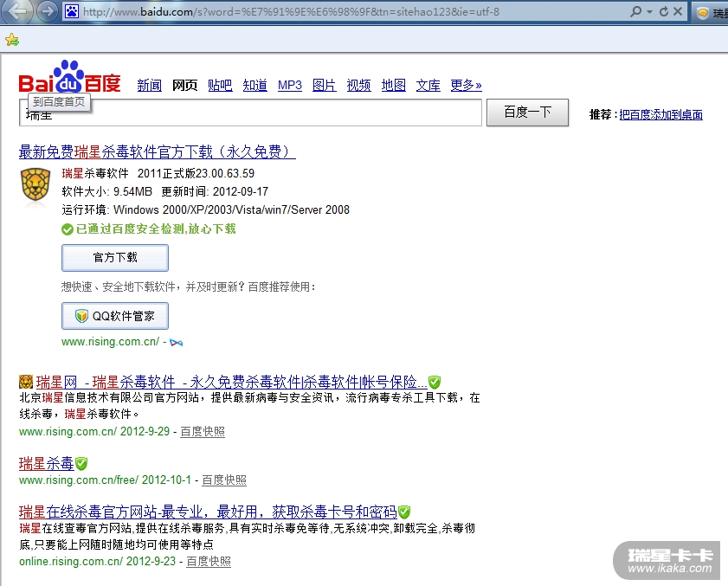
Task: Open the address bar dropdown arrow
Action: pos(649,11)
